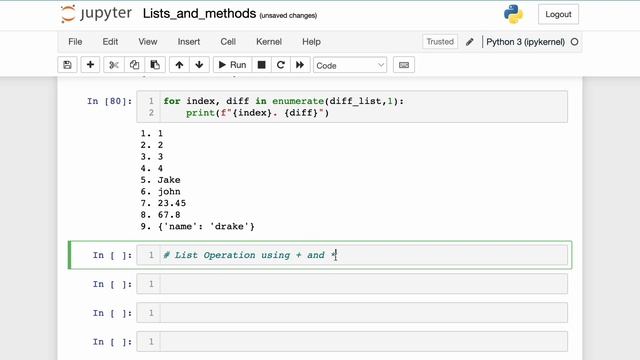Click output line '8. 67.8'
Screen dimensions: 640x360
point(160,215)
